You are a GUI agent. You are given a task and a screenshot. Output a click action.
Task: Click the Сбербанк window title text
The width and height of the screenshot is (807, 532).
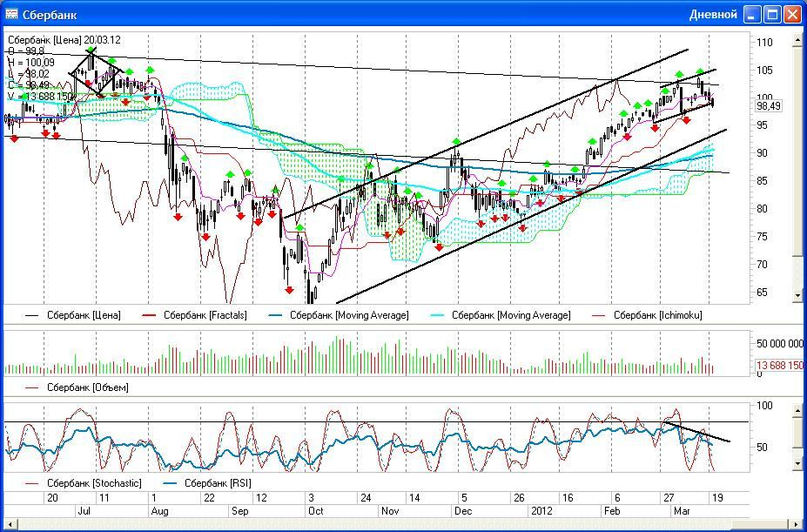50,15
